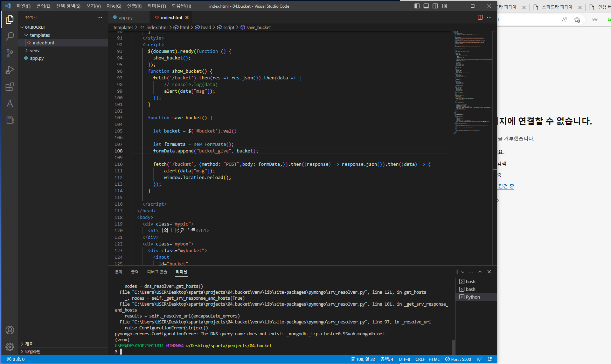
Task: Open Customize Layout in title bar
Action: point(445,6)
